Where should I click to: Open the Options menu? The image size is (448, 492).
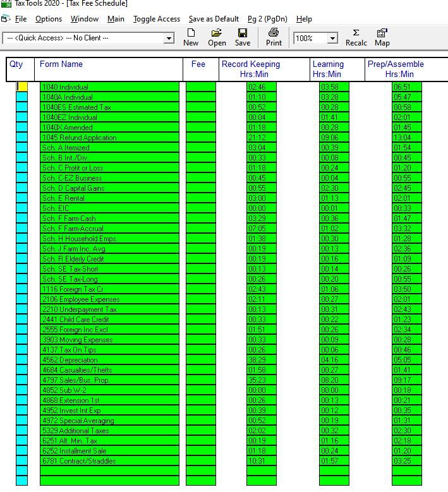coord(49,19)
